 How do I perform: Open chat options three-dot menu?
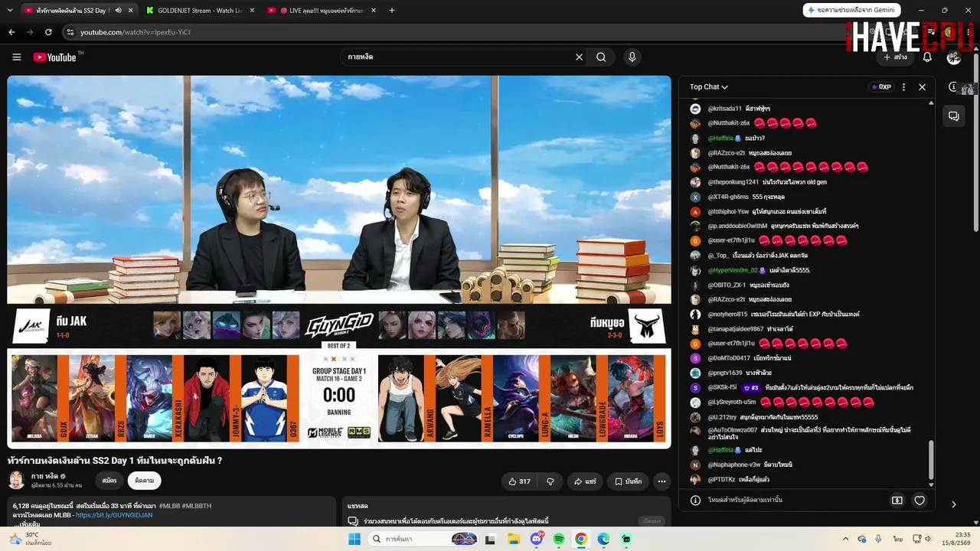(x=903, y=87)
